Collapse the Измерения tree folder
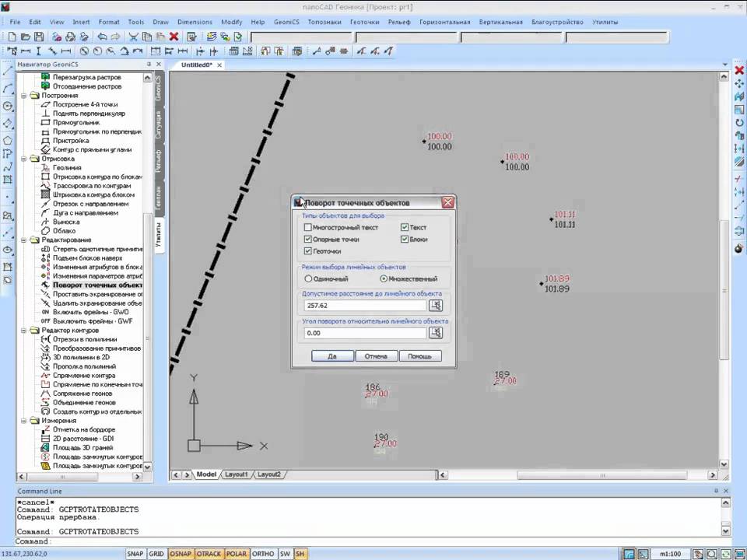The image size is (747, 560). (x=23, y=421)
